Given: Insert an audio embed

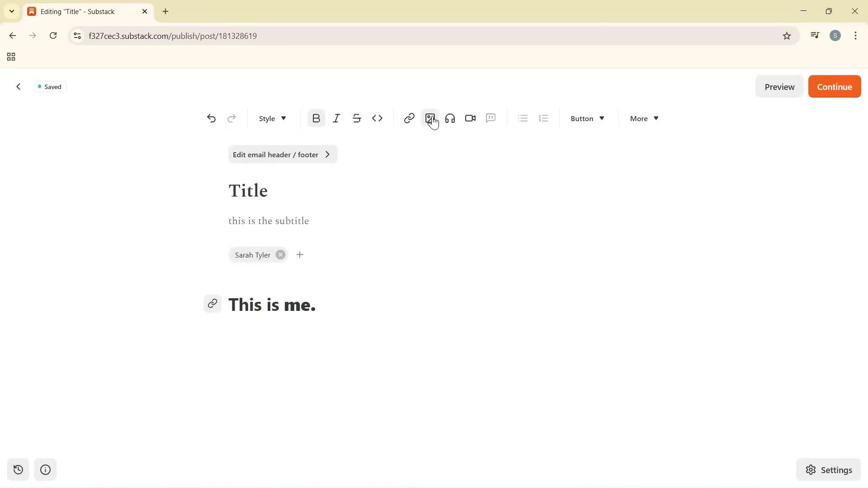Looking at the screenshot, I should coord(450,118).
